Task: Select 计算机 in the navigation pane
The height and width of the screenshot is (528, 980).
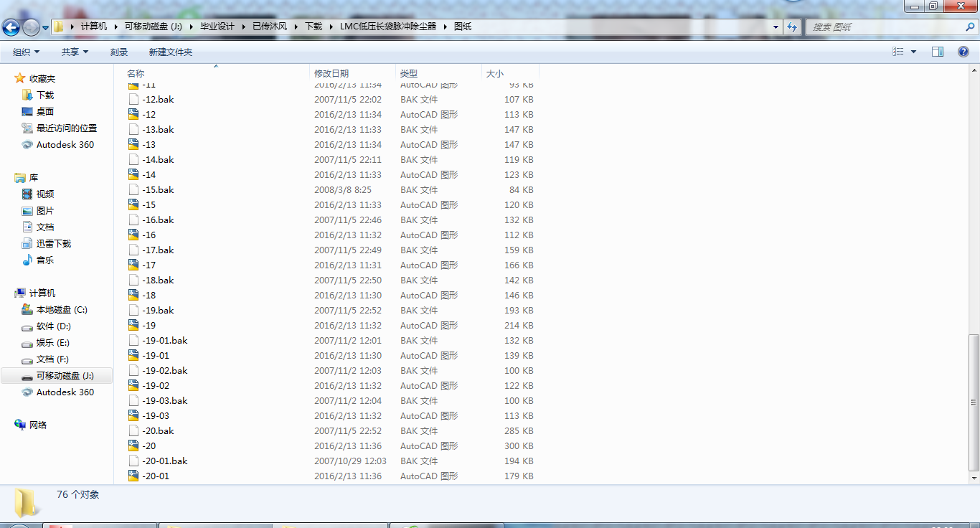Action: coord(42,293)
